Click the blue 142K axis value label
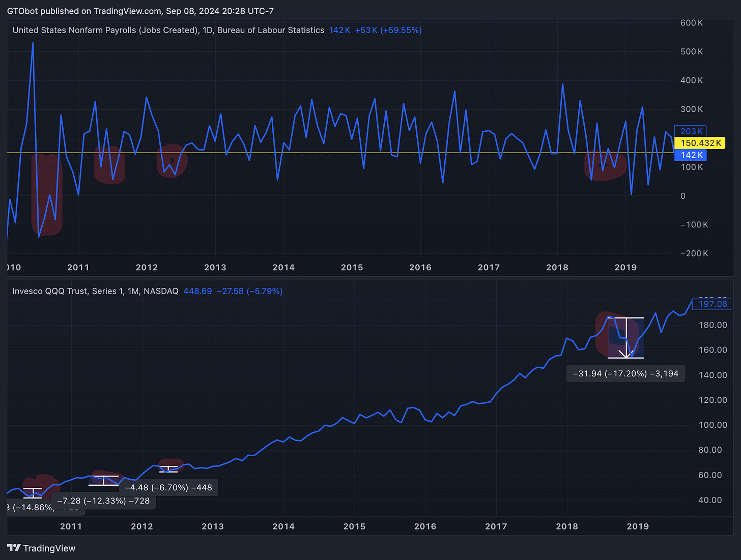741x560 pixels. (691, 155)
